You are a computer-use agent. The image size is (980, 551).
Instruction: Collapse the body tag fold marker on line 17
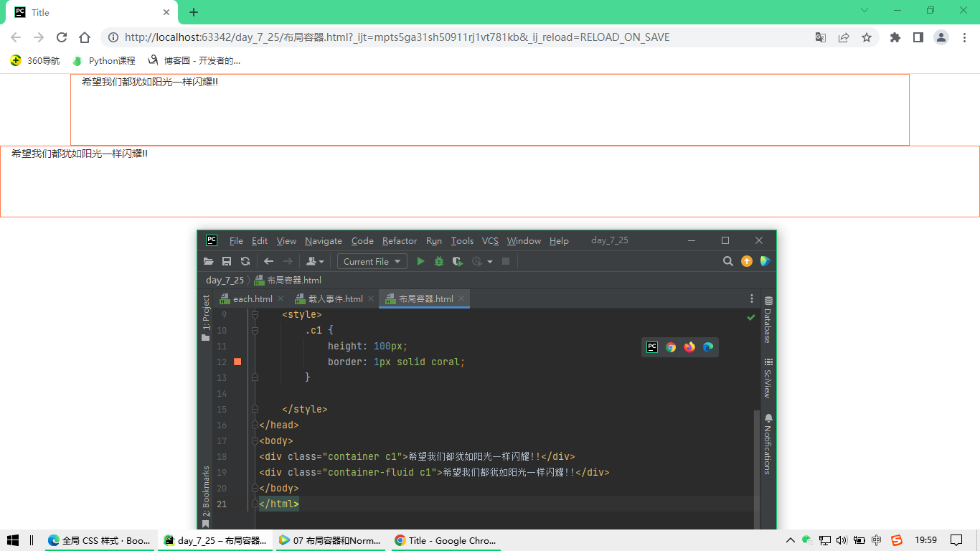(255, 441)
